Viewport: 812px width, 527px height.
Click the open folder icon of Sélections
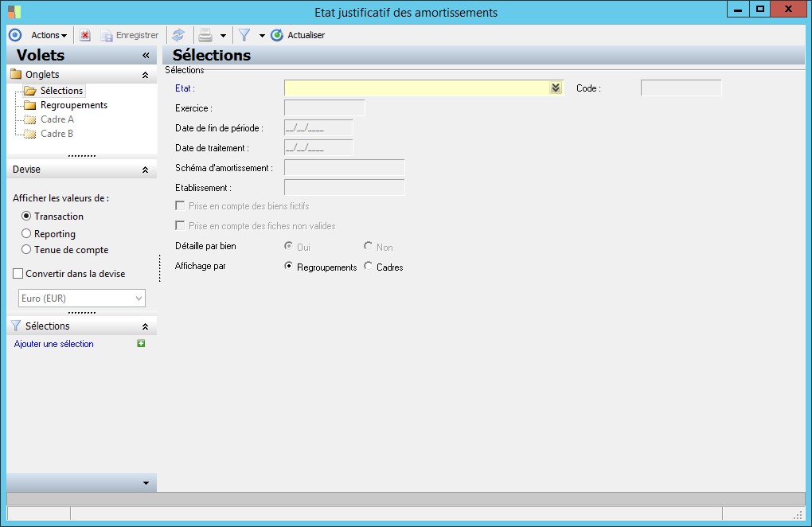[x=30, y=91]
